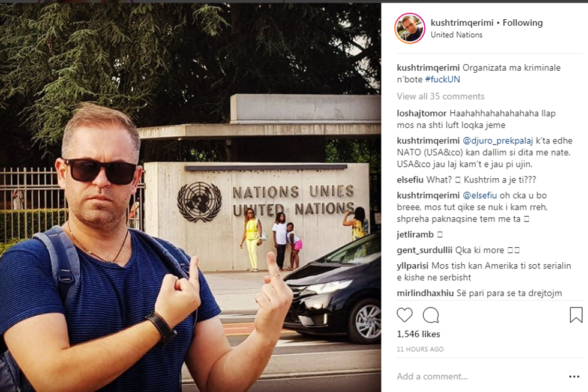Image resolution: width=588 pixels, height=392 pixels.
Task: Open mirlindhaxhiu's profile
Action: click(425, 293)
